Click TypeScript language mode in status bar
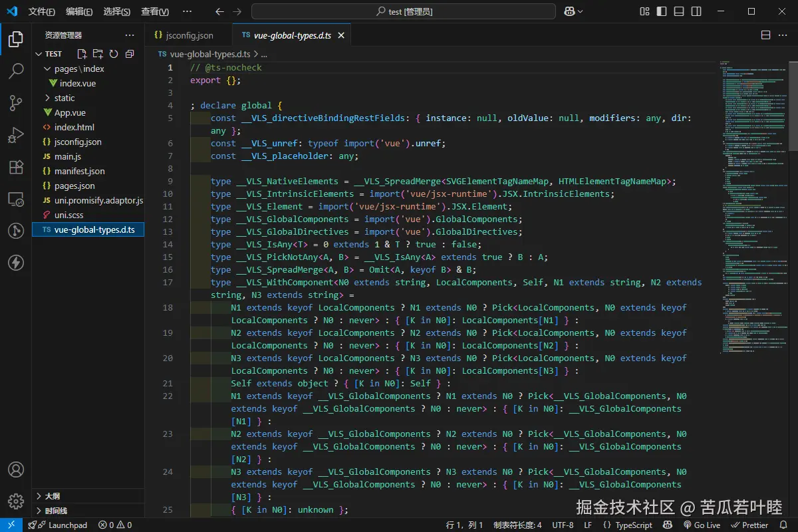 (627, 525)
